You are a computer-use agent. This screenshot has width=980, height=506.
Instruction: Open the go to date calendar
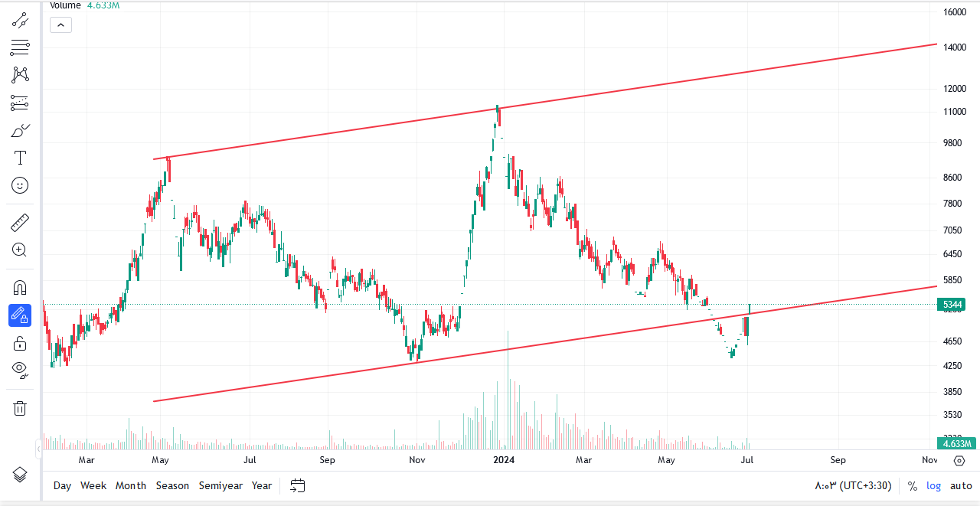298,485
